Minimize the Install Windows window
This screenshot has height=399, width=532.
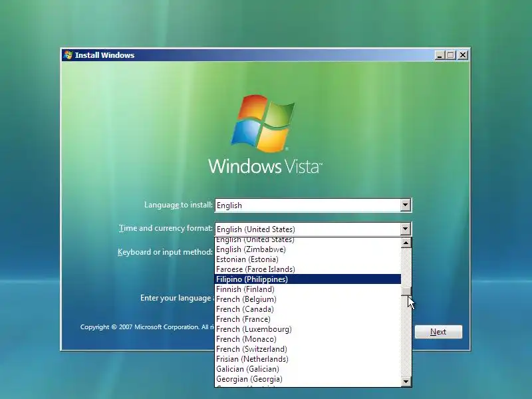point(440,55)
